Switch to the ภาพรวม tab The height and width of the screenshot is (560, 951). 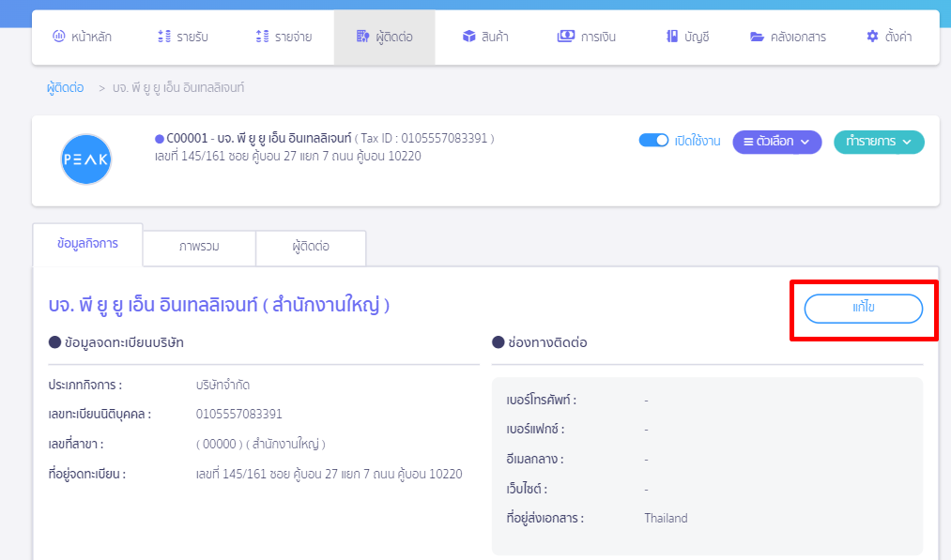(x=199, y=248)
